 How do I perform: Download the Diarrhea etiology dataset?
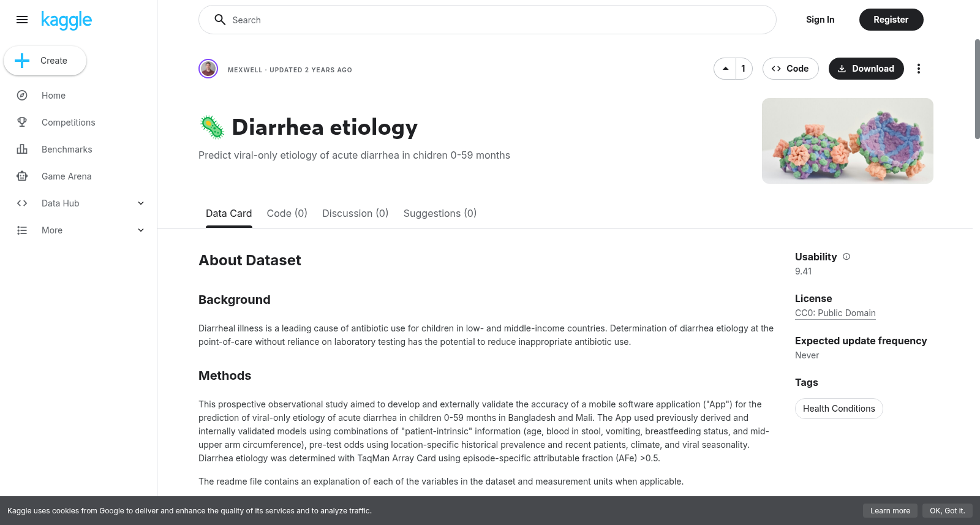coord(866,69)
